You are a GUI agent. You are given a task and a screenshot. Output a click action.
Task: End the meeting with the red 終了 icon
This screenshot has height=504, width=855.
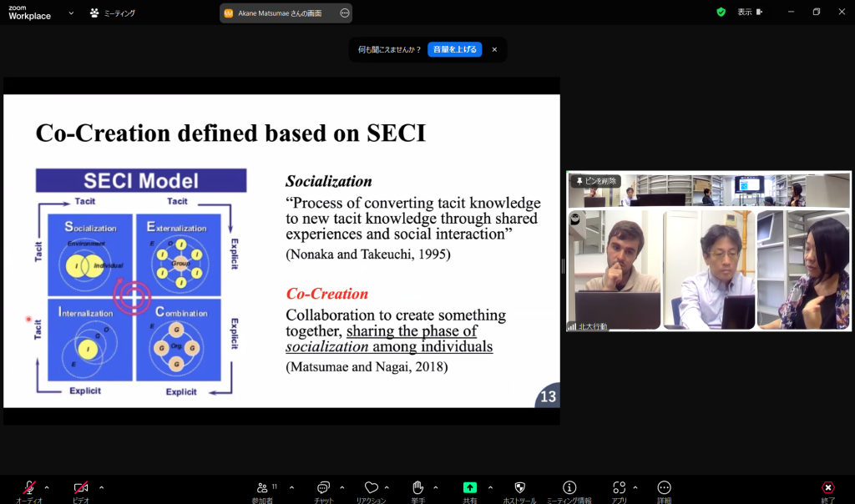tap(828, 487)
